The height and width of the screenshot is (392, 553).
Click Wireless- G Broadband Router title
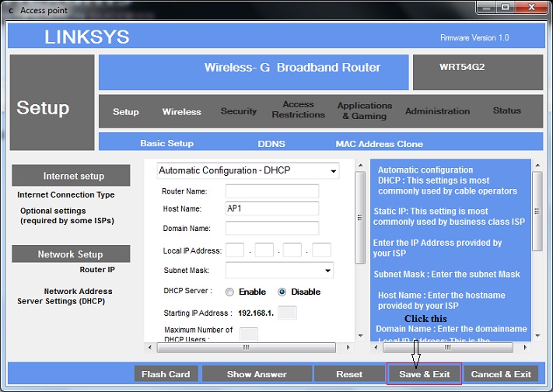tap(292, 68)
